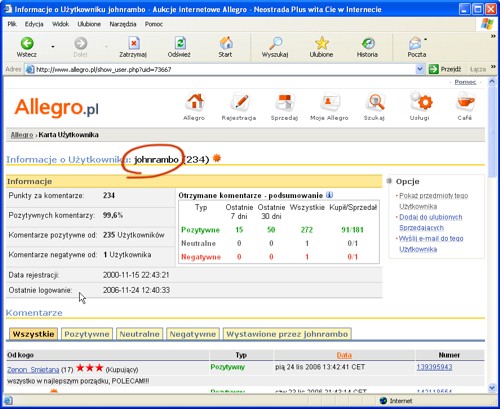Open the Szukaj magnifier icon on Allegro

pyautogui.click(x=375, y=102)
